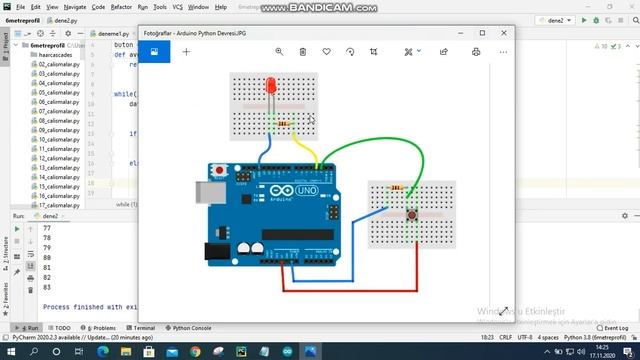The height and width of the screenshot is (360, 640).
Task: Toggle soft-wrap in Run console
Action: (30, 254)
